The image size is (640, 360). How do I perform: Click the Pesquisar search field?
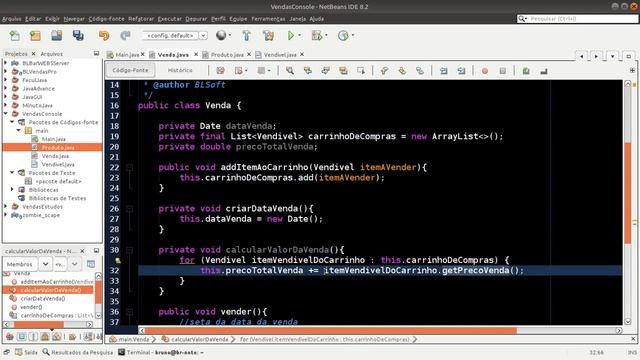[578, 19]
